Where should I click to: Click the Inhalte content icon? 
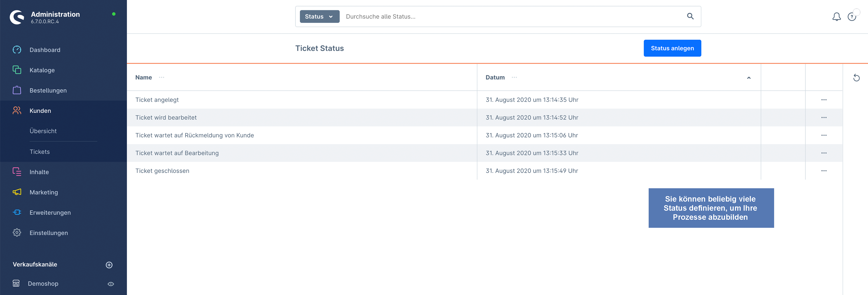(17, 172)
